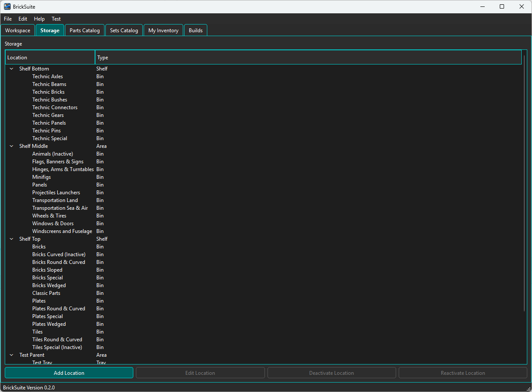532x392 pixels.
Task: Select the Bricks Sloped row
Action: 264,270
